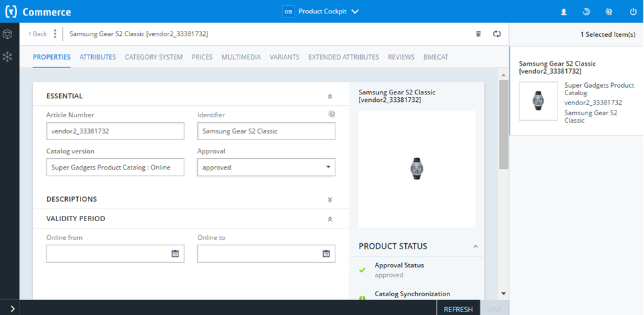Open the Extended Attributes tab
The width and height of the screenshot is (644, 315).
343,57
